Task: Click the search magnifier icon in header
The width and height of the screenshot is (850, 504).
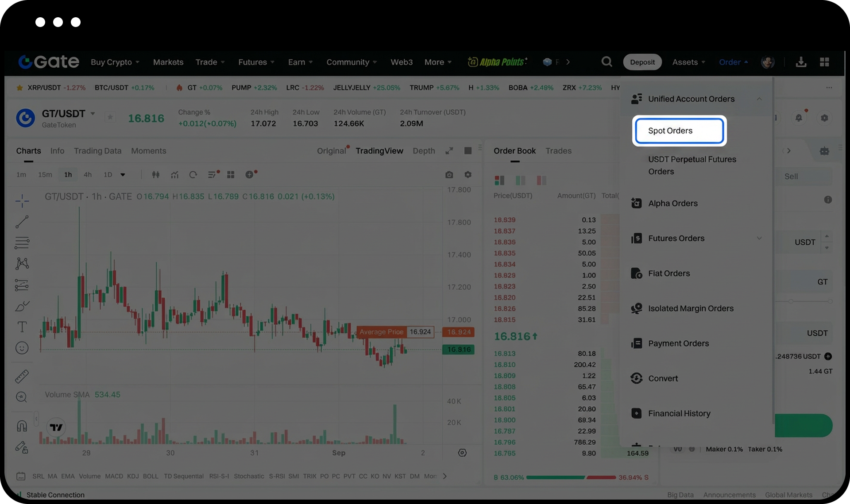Action: pyautogui.click(x=607, y=62)
